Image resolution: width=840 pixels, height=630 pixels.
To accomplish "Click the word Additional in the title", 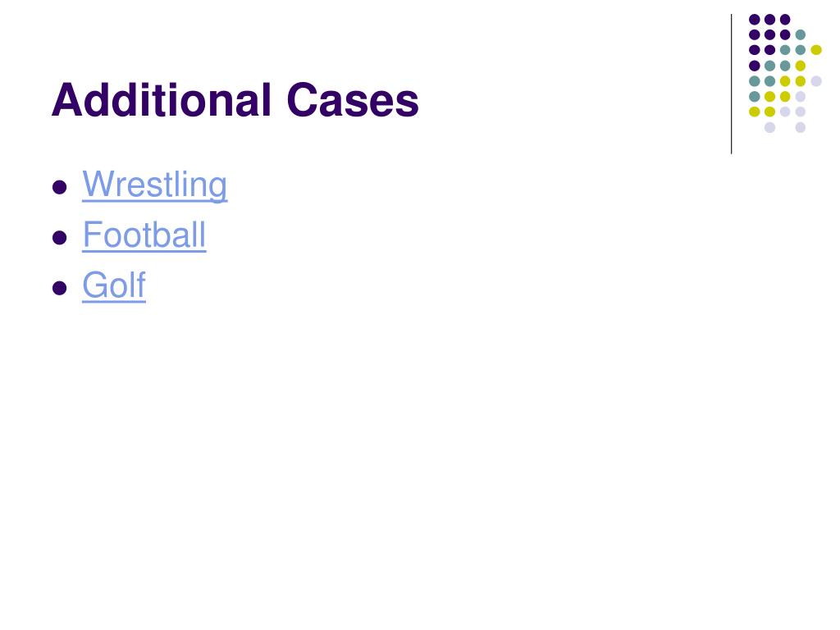I will (x=162, y=99).
